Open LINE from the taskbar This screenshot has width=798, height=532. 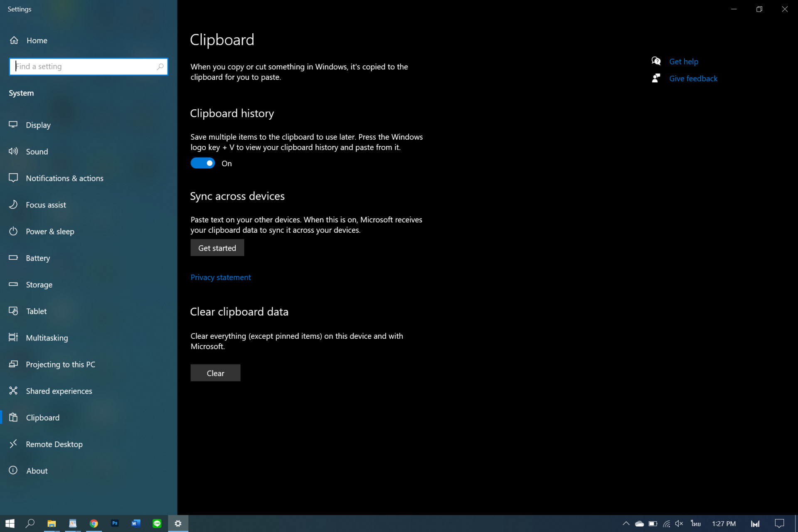(x=157, y=523)
